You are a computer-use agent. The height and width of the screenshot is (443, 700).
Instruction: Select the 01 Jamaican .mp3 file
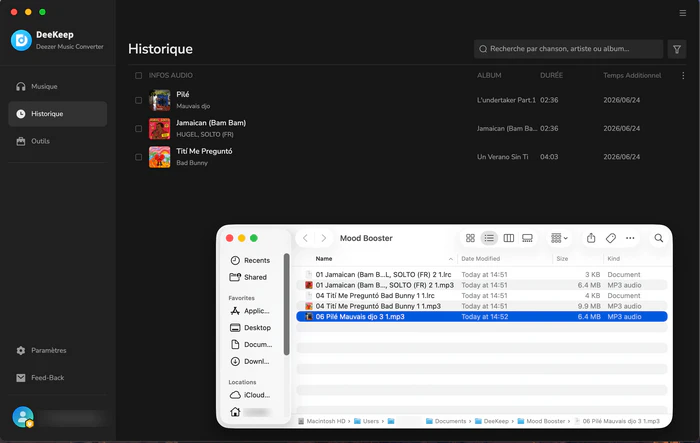482,285
